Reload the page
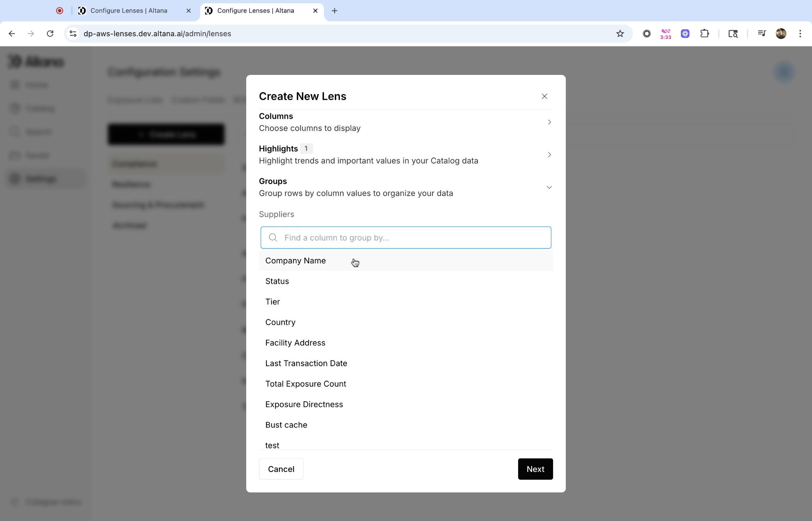812x521 pixels. click(50, 34)
